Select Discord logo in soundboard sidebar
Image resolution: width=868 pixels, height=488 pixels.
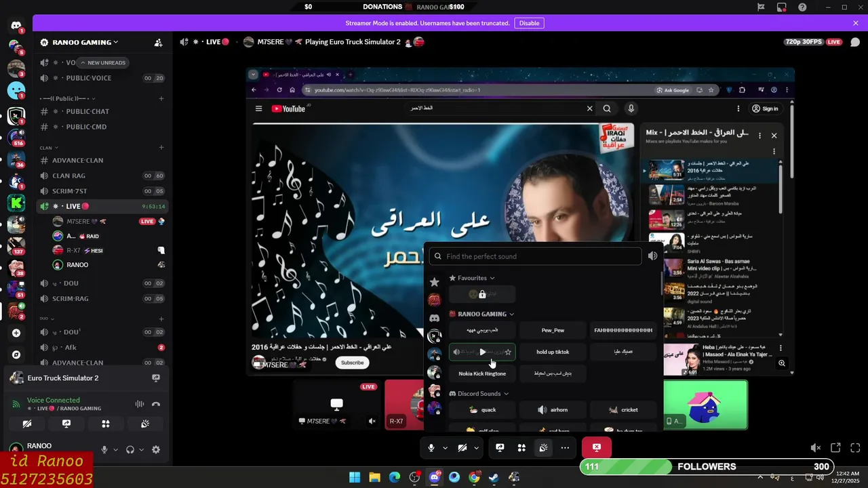pyautogui.click(x=435, y=318)
